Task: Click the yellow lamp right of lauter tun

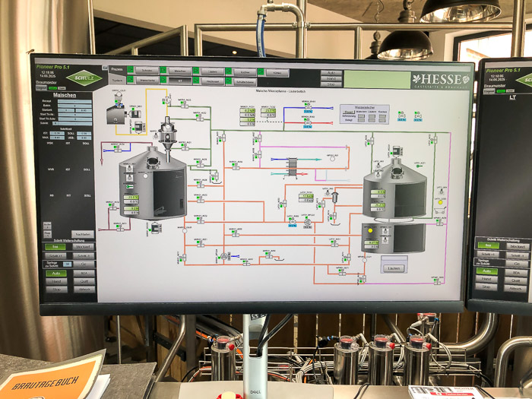Action: pos(440,202)
